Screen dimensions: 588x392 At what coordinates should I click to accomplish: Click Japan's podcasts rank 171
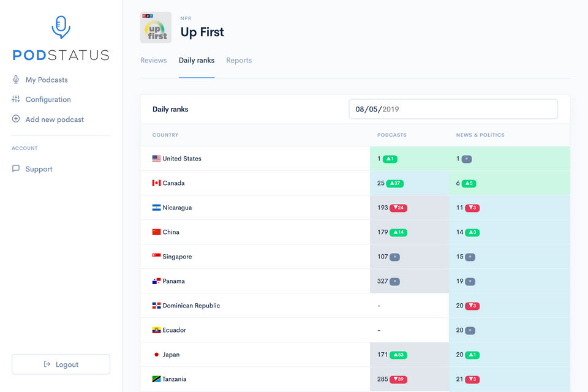[x=382, y=355]
